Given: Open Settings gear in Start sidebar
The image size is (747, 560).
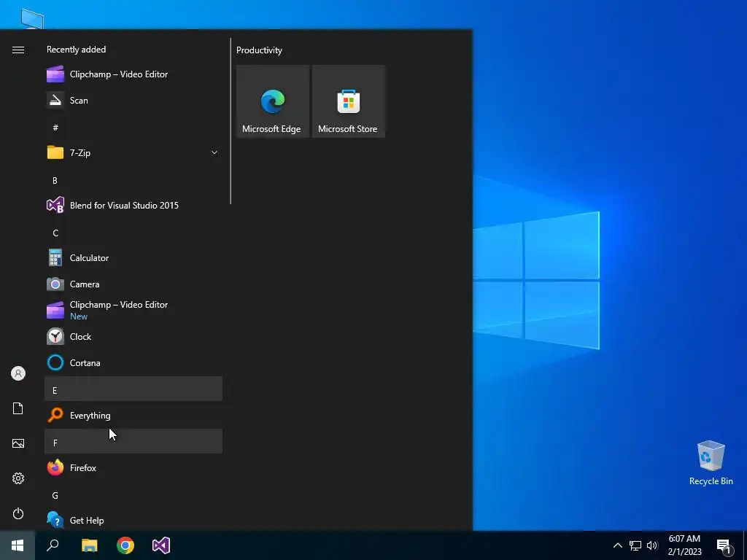Looking at the screenshot, I should (18, 478).
